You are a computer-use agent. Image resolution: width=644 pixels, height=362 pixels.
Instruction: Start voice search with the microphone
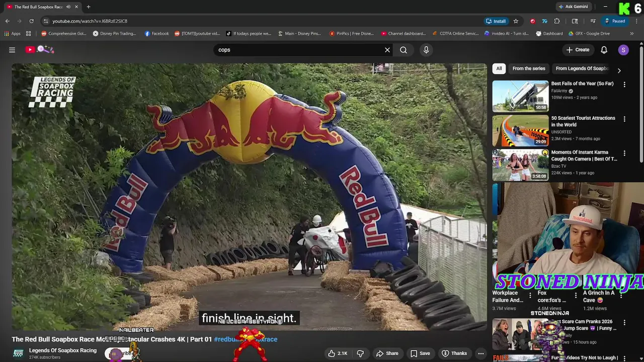(426, 50)
